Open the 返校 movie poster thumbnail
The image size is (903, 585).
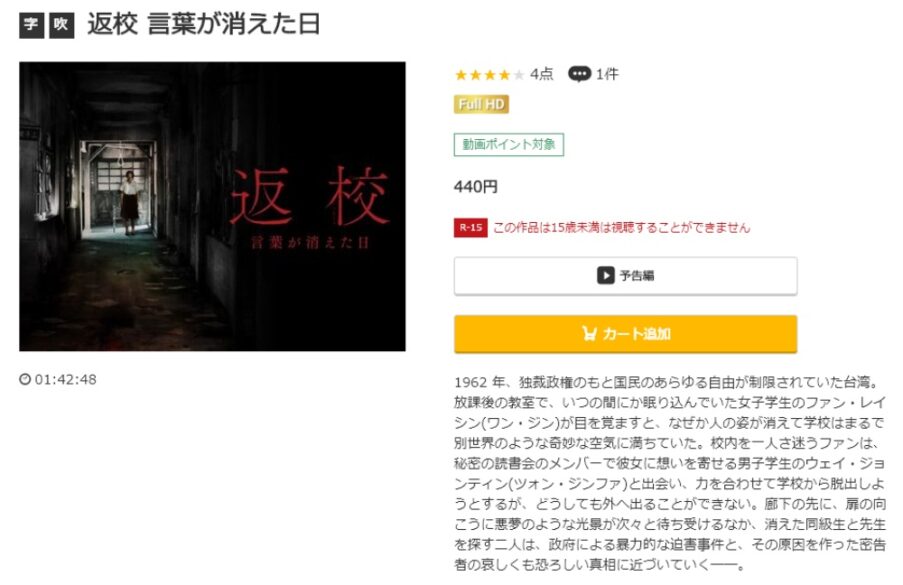(213, 207)
